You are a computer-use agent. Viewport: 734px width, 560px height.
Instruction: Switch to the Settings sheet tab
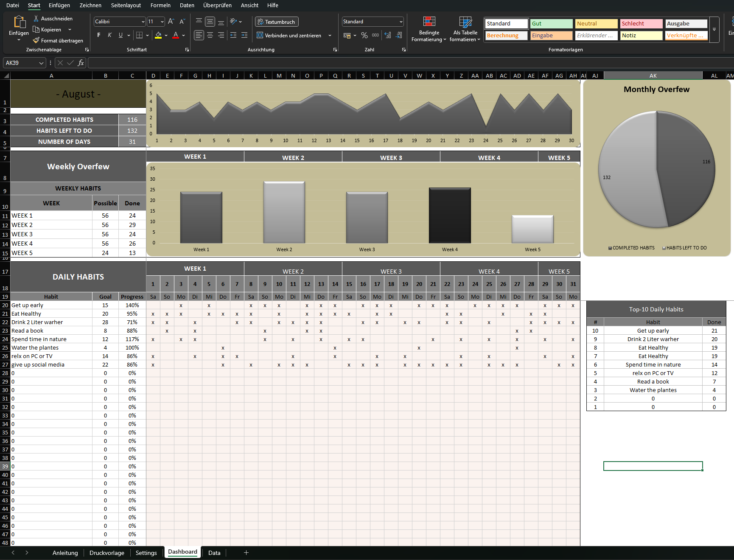point(146,553)
